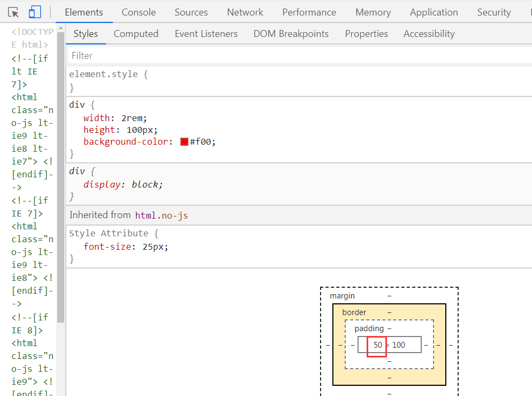Click the box model height value 100
Viewport: 532px width, 396px height.
click(399, 345)
